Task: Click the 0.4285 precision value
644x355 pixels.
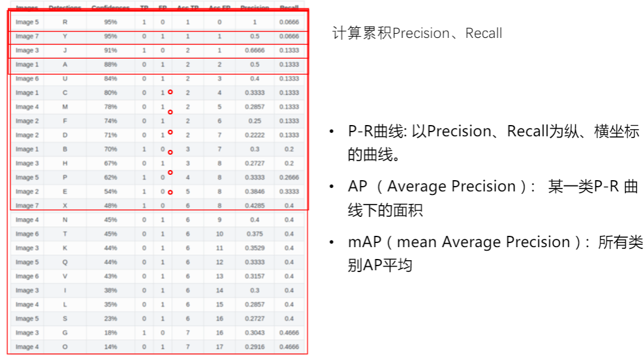Action: (255, 206)
